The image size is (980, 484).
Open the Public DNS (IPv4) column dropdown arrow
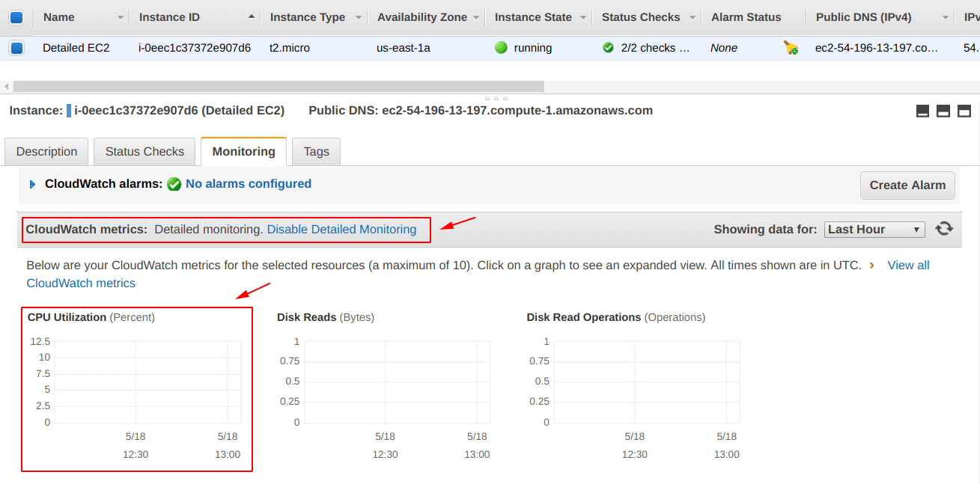click(945, 17)
